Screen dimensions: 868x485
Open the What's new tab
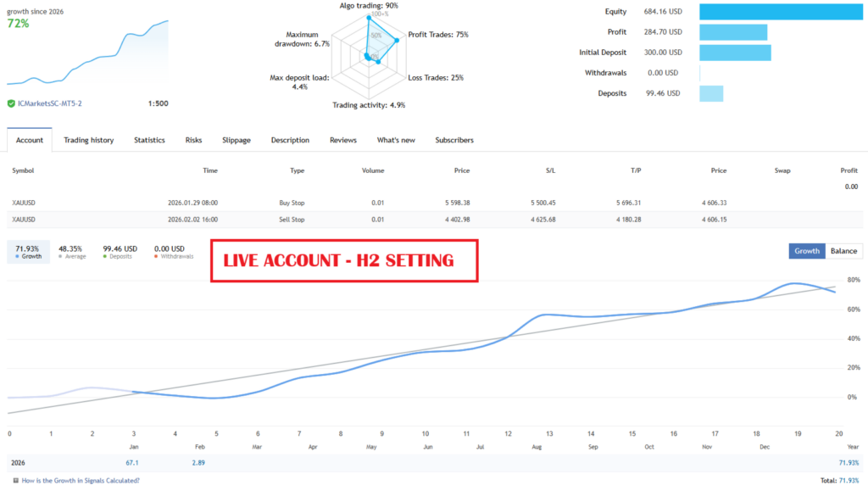click(x=396, y=140)
